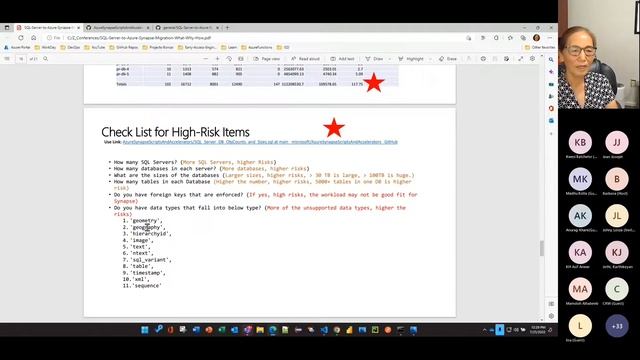Open the WorkDay bookmarks folder
The width and height of the screenshot is (640, 360).
click(45, 47)
